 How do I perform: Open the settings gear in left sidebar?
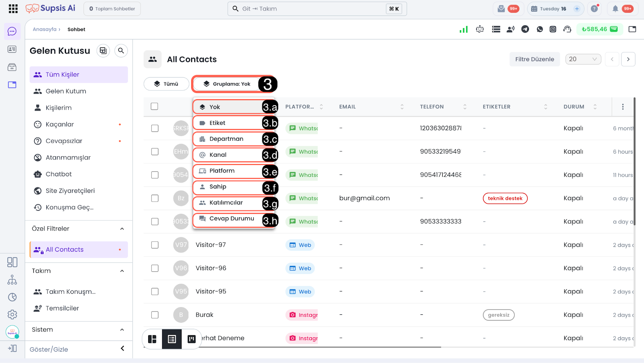[12, 314]
